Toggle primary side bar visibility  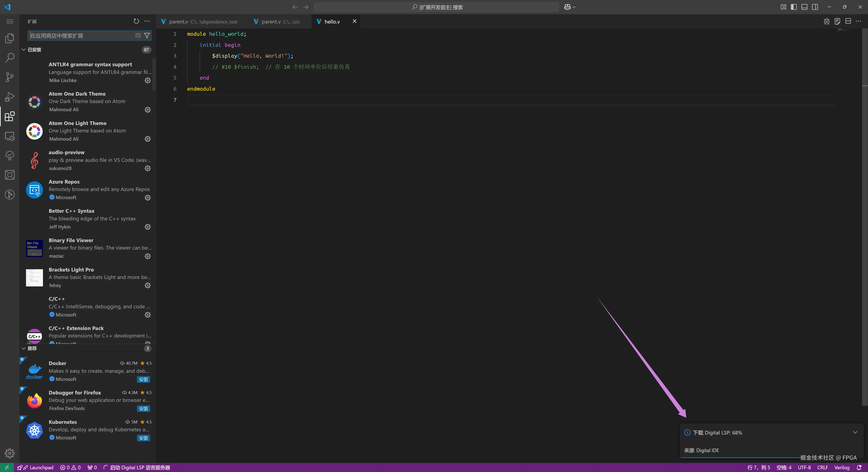click(794, 7)
